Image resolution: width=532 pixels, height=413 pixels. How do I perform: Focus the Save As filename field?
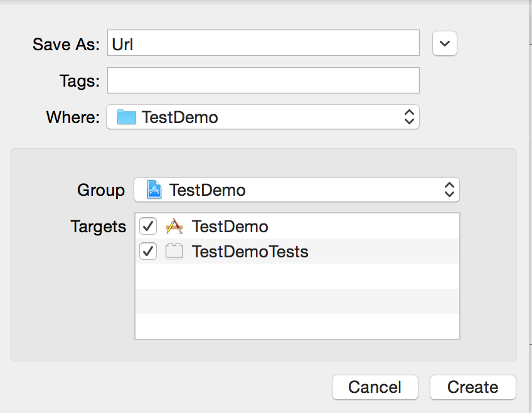click(263, 43)
